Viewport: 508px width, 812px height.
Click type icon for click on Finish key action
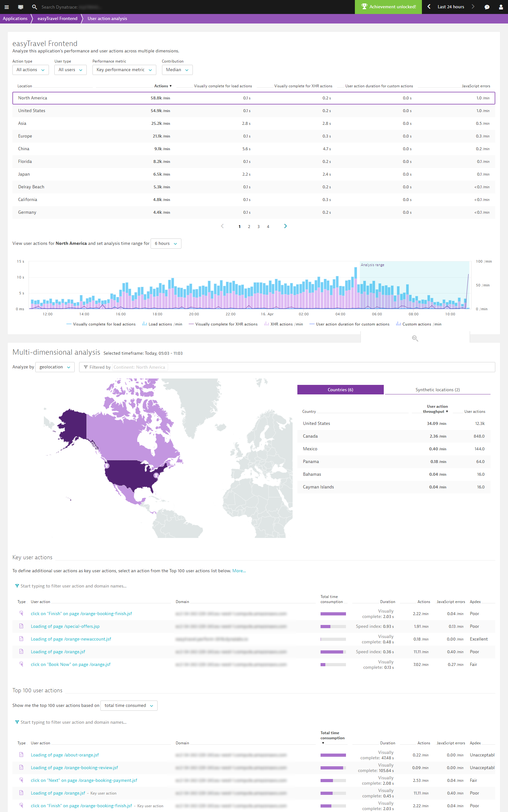(x=21, y=613)
